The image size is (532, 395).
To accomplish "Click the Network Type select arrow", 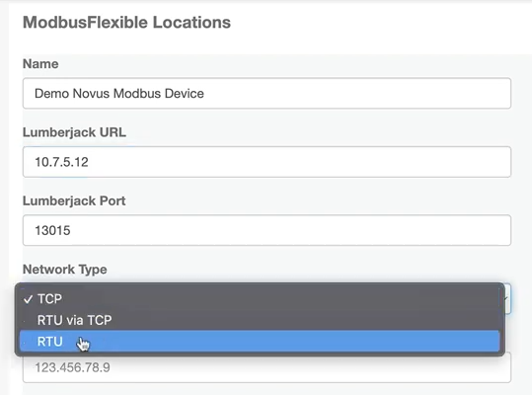I will tap(506, 298).
